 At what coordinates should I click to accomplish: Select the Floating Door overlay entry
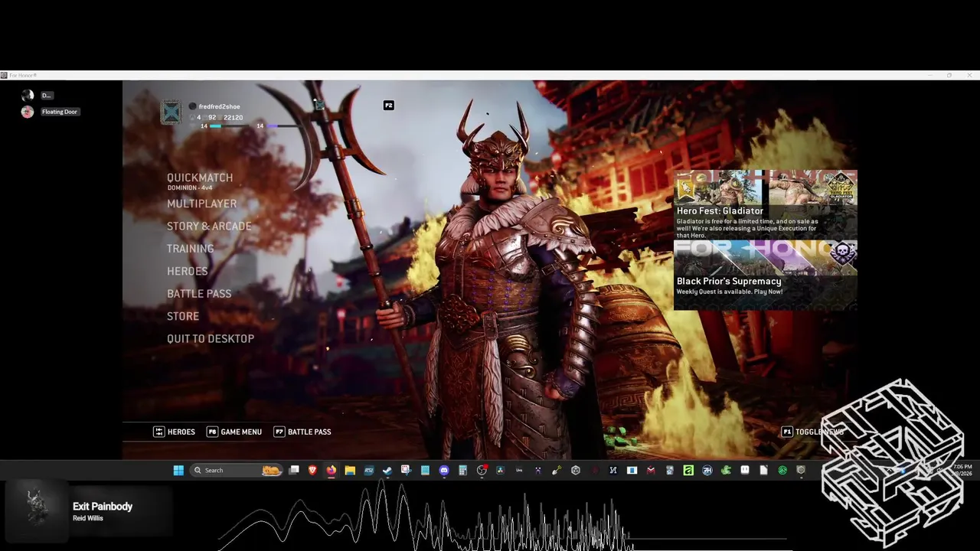pyautogui.click(x=60, y=112)
